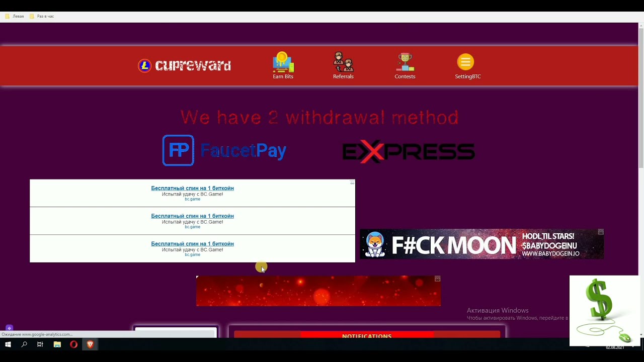Click the green dollar mouse image
This screenshot has width=644, height=362.
click(604, 311)
